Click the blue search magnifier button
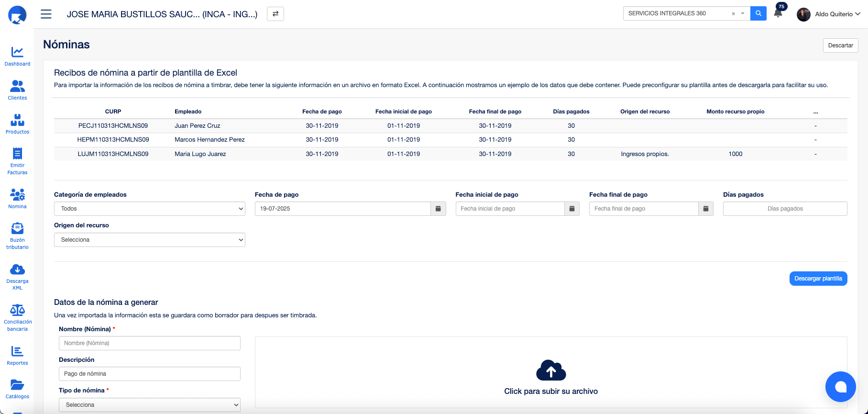The width and height of the screenshot is (868, 414). 758,13
